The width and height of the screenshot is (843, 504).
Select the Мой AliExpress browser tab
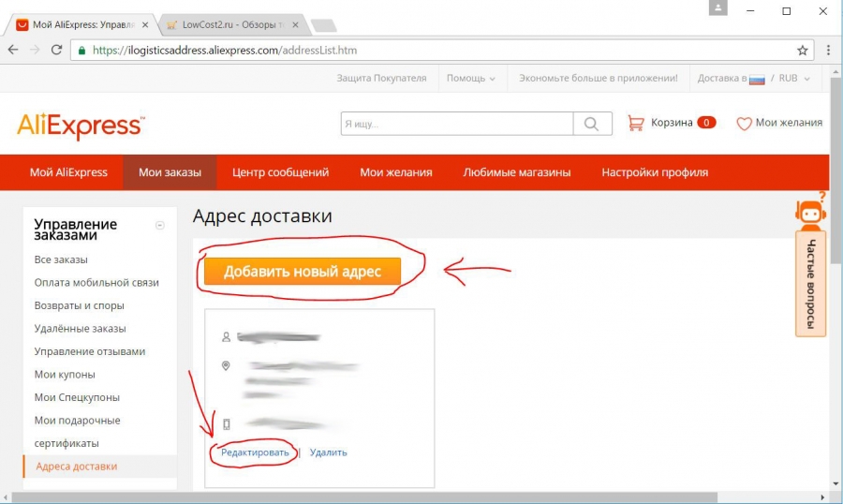tap(81, 24)
